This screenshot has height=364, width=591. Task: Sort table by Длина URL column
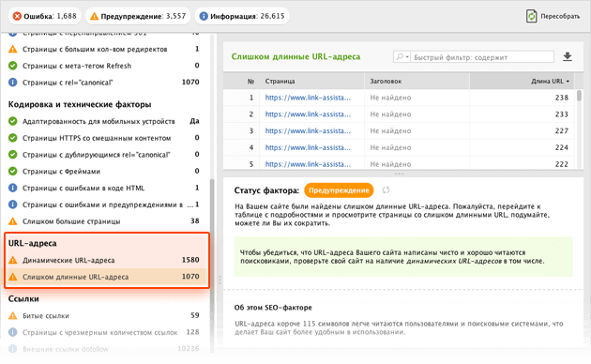coord(522,81)
